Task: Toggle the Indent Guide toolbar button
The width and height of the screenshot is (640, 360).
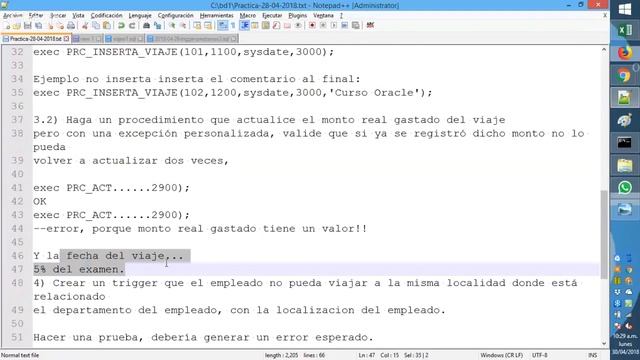Action: tap(244, 26)
